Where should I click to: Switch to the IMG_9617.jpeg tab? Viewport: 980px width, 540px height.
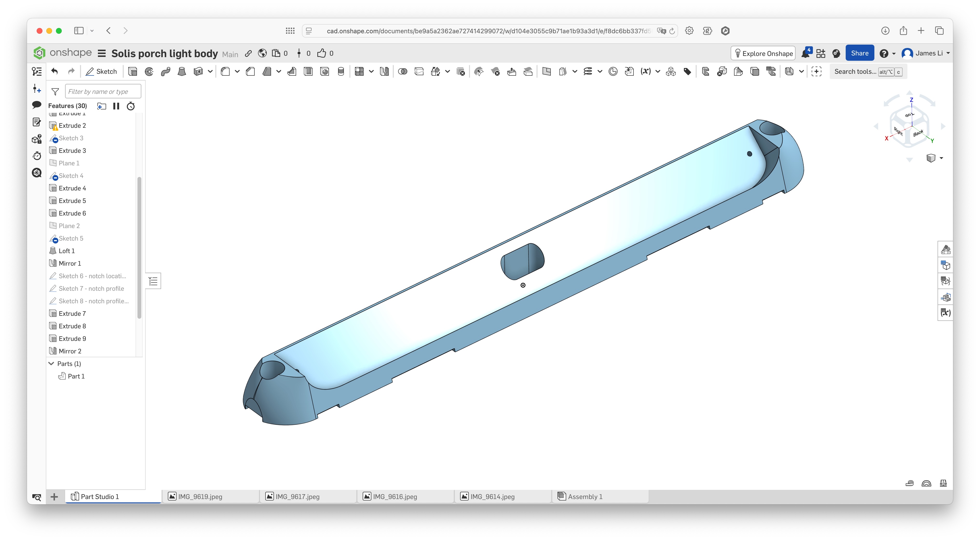(x=308, y=496)
